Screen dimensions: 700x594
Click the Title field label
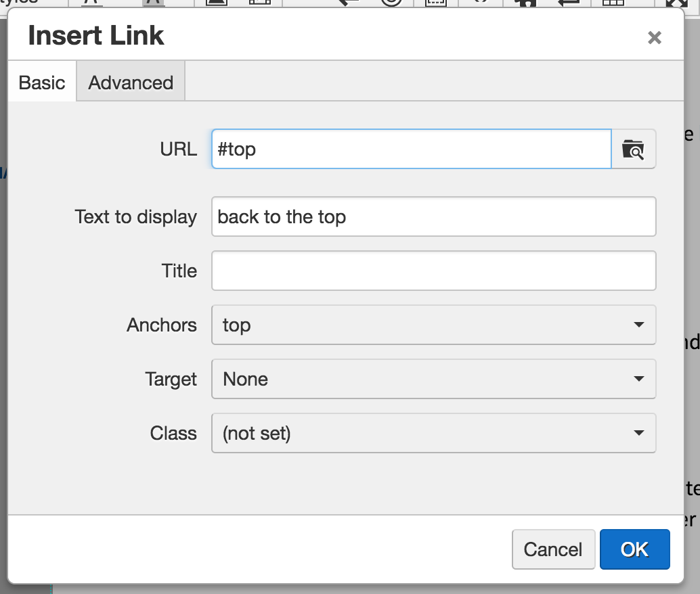click(179, 271)
